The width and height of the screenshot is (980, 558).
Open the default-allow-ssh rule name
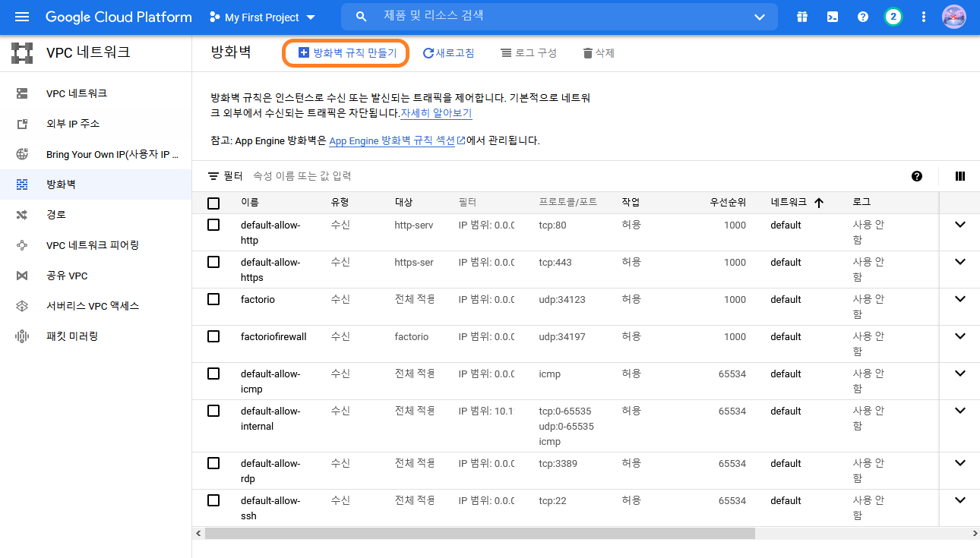[x=270, y=508]
